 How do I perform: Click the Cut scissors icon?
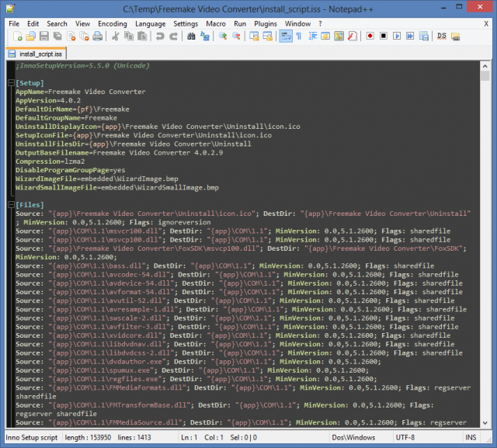click(x=116, y=36)
